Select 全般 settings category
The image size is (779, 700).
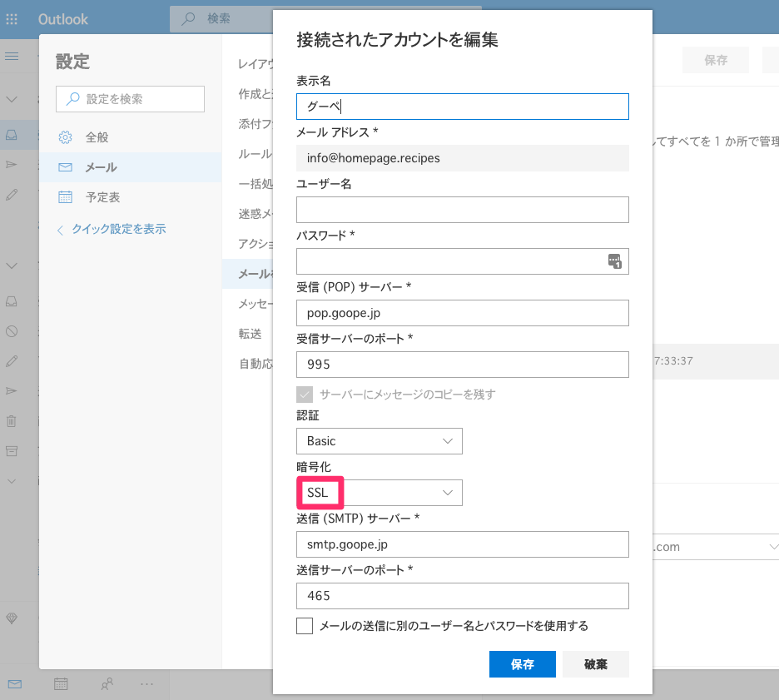point(130,137)
